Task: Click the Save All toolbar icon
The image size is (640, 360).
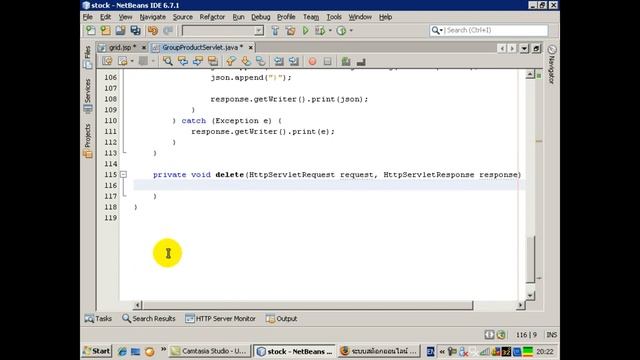Action: pos(136,30)
